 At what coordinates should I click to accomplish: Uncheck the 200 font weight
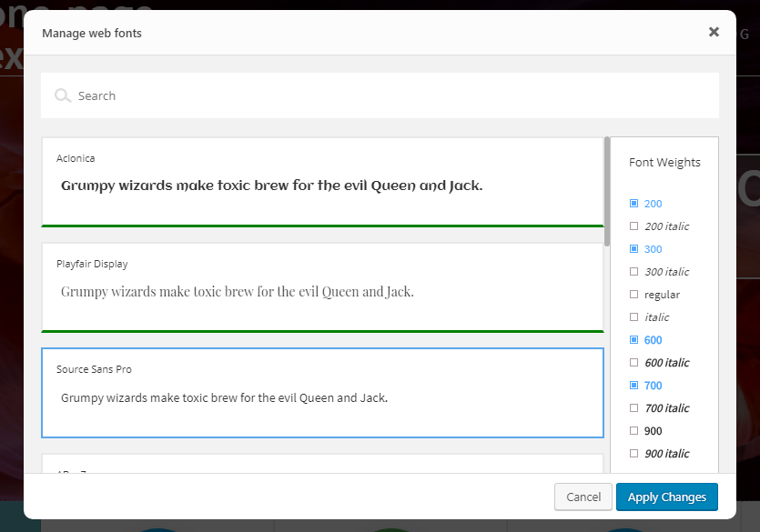[633, 204]
